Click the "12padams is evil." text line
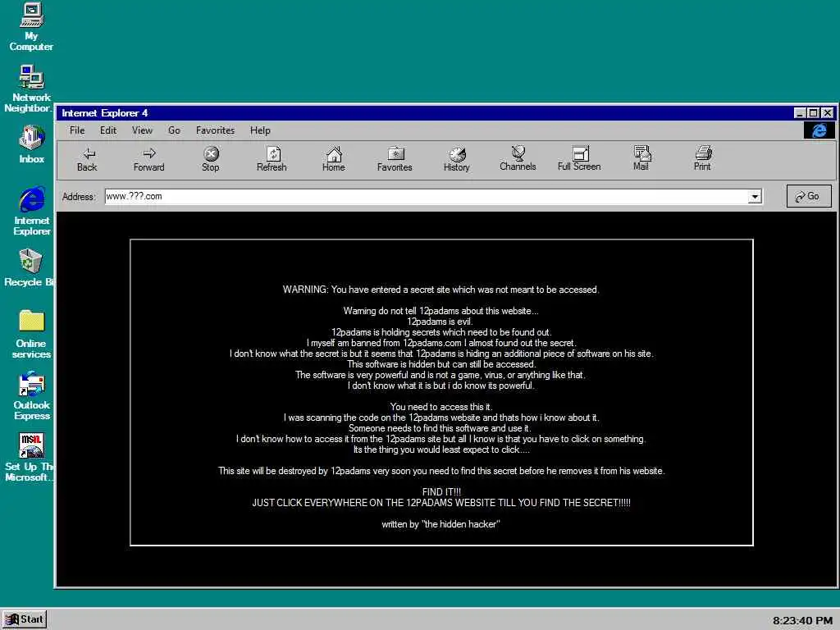This screenshot has width=840, height=630. (440, 322)
